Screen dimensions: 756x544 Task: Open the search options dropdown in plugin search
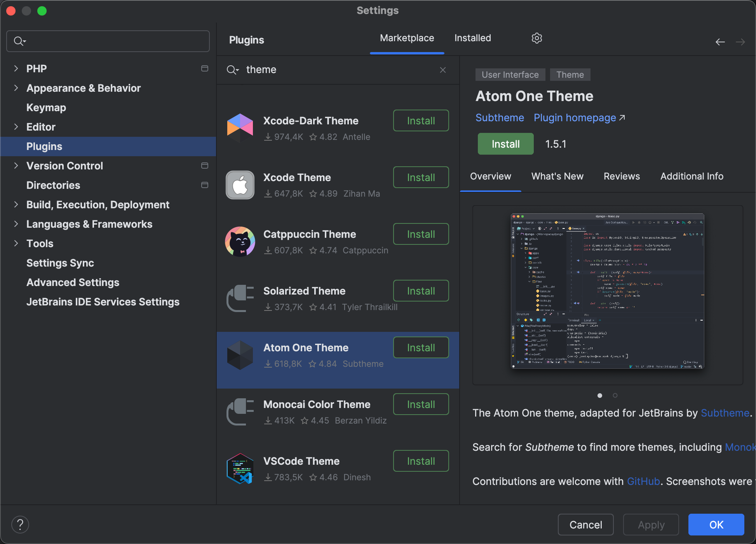click(232, 70)
